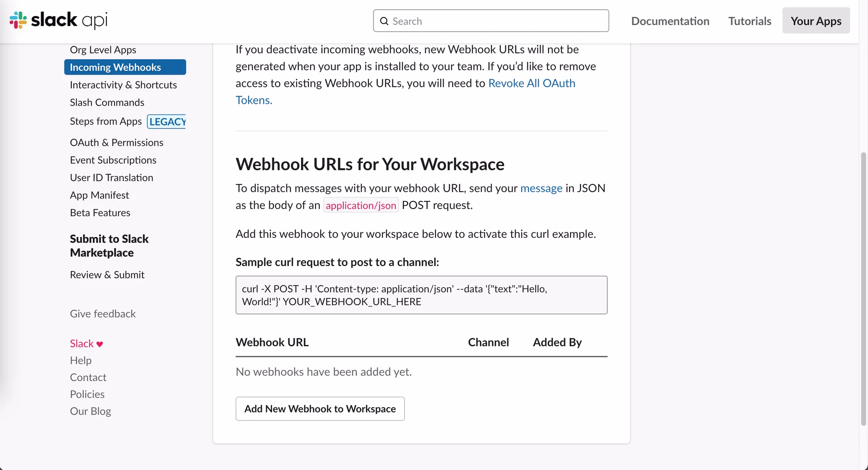Viewport: 868px width, 470px height.
Task: Click the search magnifier icon
Action: click(384, 21)
